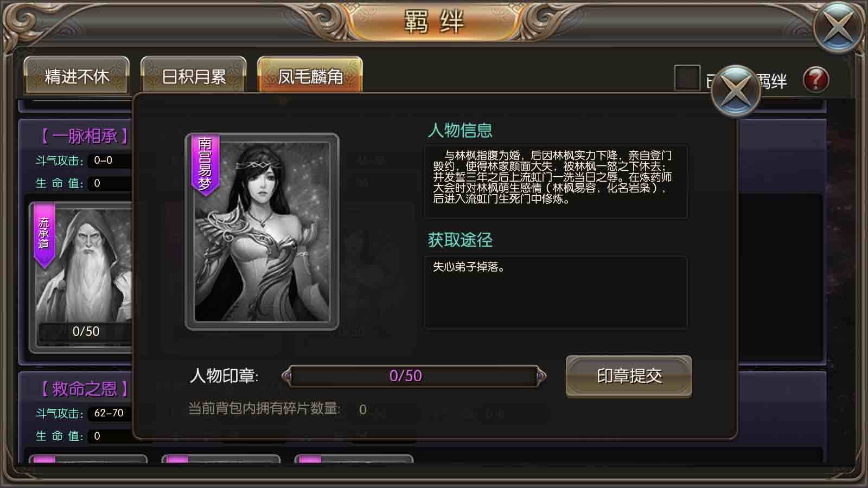Submit seals with 印章提交 button

[629, 376]
